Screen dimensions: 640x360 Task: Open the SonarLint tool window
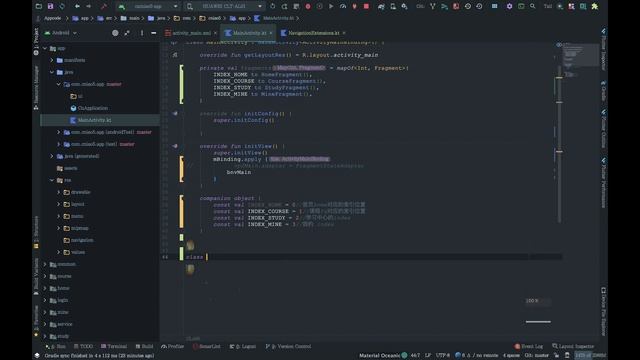coord(207,346)
